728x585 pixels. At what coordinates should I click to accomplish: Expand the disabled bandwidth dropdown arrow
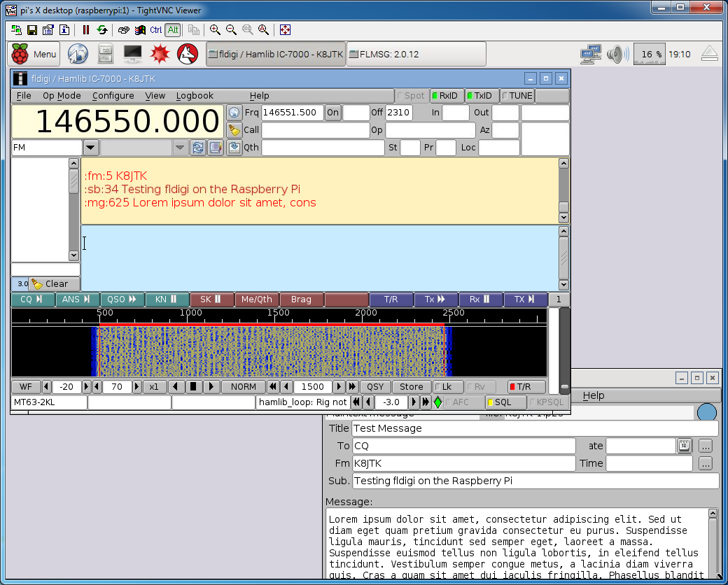click(x=180, y=148)
